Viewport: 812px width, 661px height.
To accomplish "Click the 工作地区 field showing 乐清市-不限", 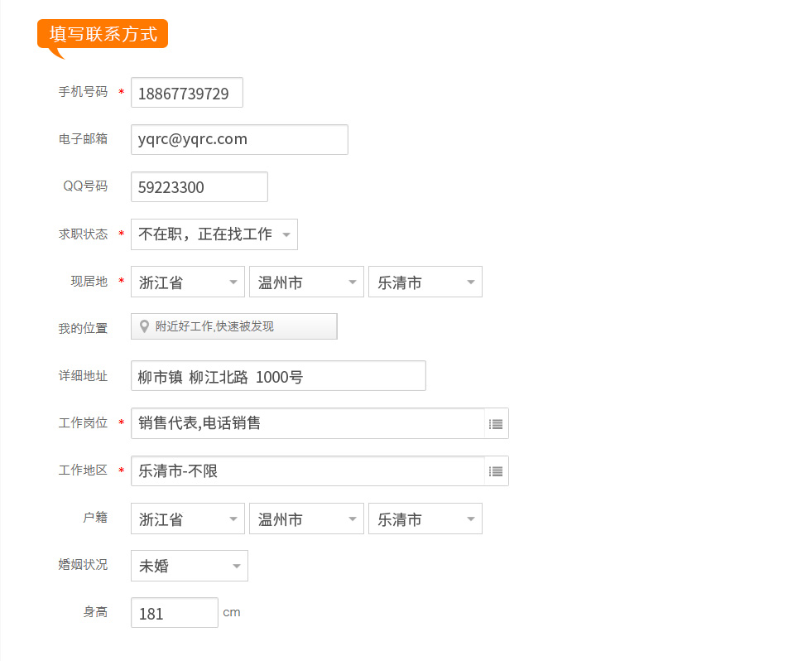I will [x=308, y=470].
